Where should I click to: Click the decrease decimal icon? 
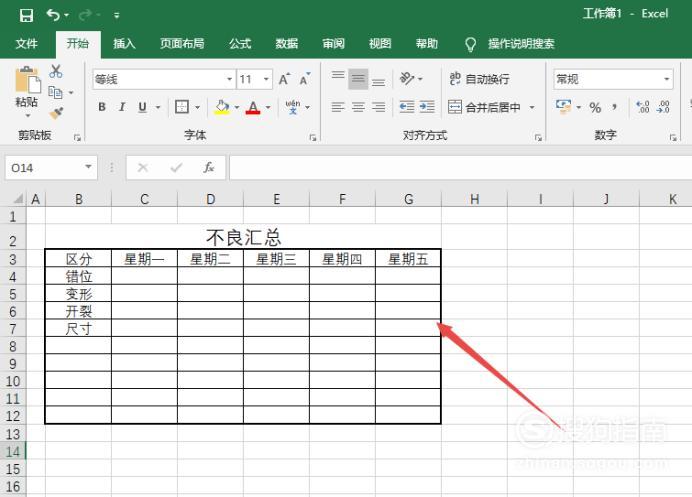663,107
